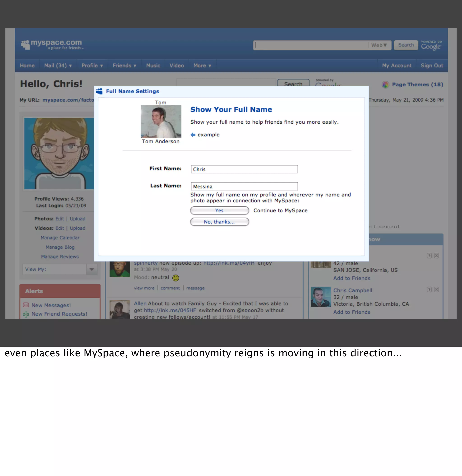Click Edit link next to Videos

60,228
